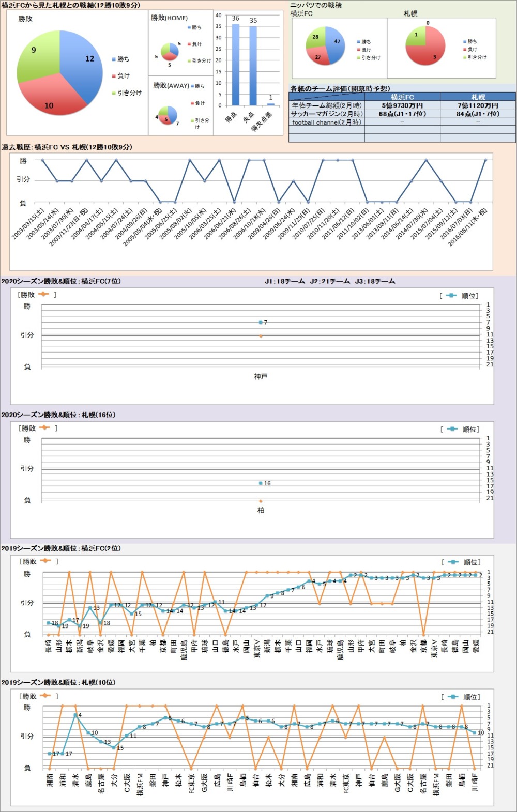The width and height of the screenshot is (517, 812).
Task: Click the 札幌 column header in evaluation table
Action: pyautogui.click(x=478, y=97)
